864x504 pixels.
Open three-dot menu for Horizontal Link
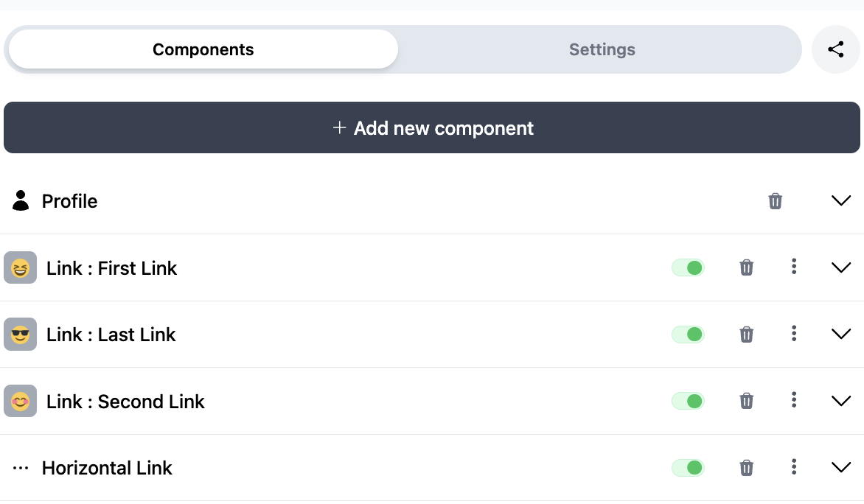coord(793,467)
